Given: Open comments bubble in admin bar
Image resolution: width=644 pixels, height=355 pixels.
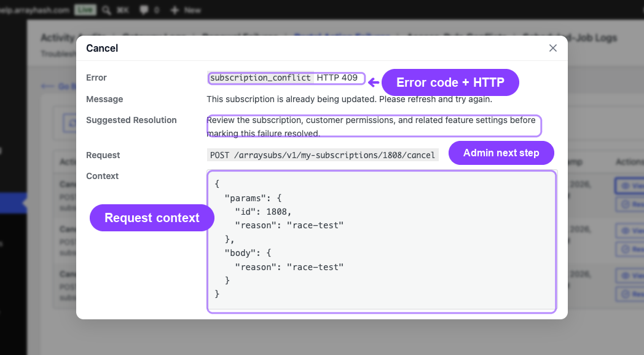Looking at the screenshot, I should (144, 10).
